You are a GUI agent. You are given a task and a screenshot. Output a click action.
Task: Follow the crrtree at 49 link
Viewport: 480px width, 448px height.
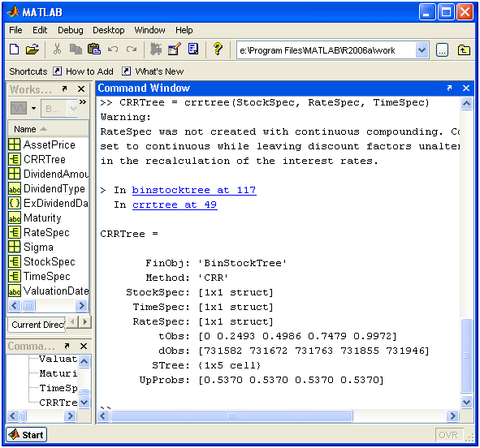click(175, 205)
